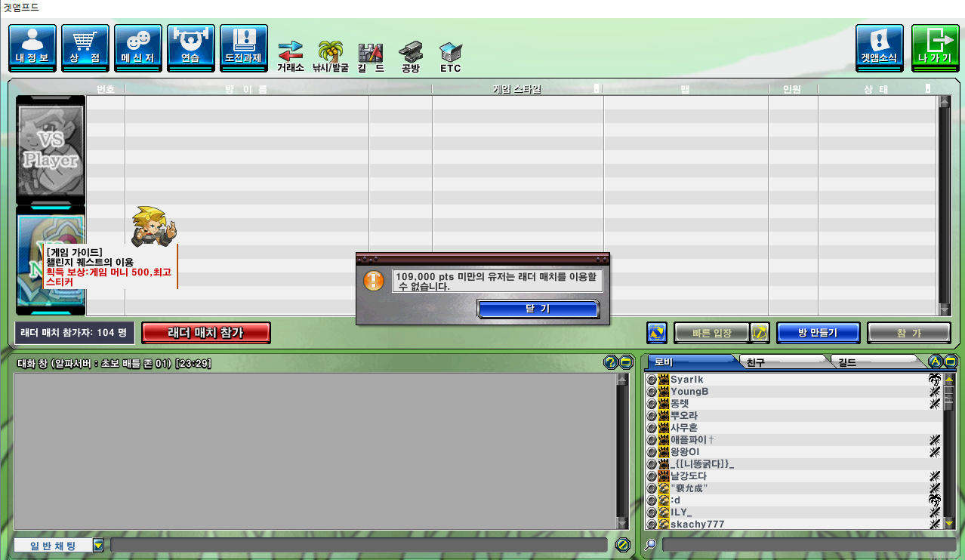This screenshot has height=560, width=965.
Task: Click the 길드 castle icon in toolbar
Action: point(370,55)
